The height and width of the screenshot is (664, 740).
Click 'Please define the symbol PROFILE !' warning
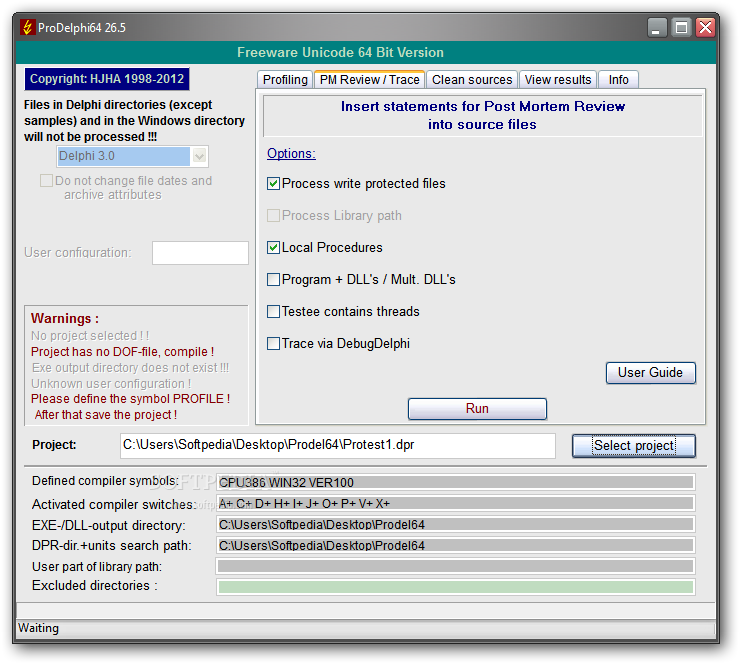pyautogui.click(x=131, y=399)
